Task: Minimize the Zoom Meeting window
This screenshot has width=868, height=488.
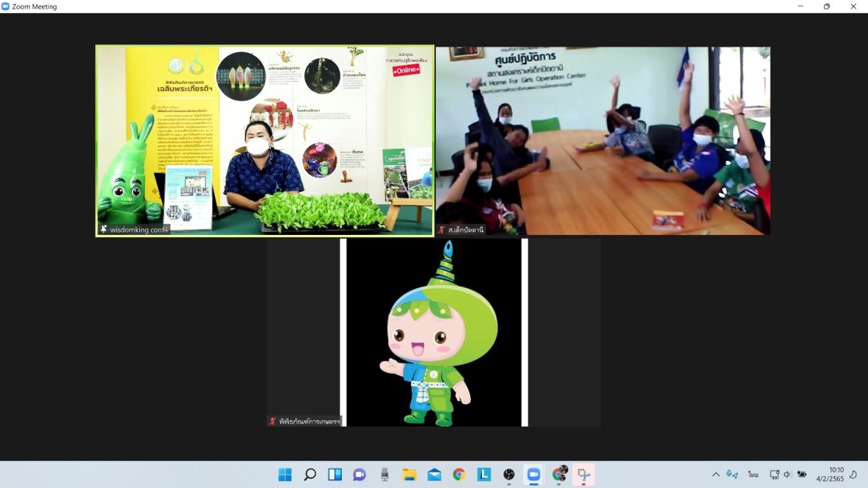Action: (x=800, y=7)
